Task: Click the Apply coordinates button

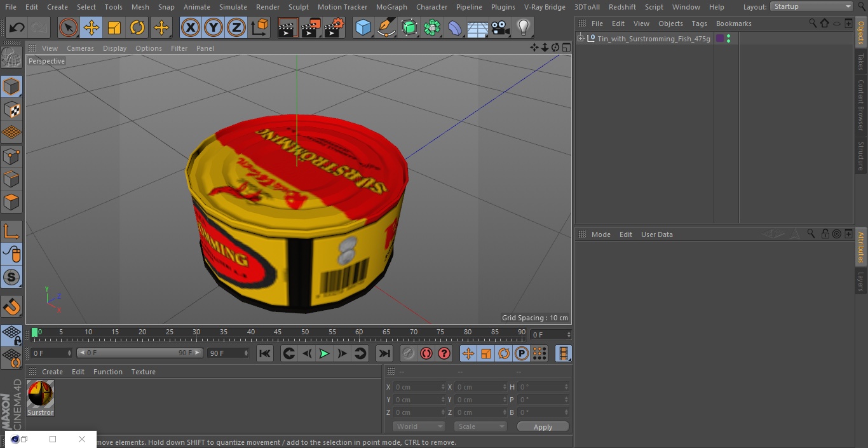Action: pyautogui.click(x=543, y=427)
